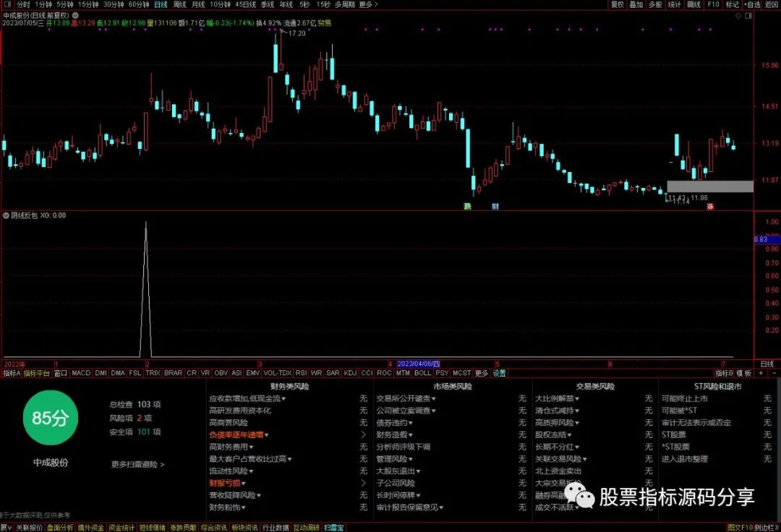Image resolution: width=781 pixels, height=532 pixels.
Task: Select the 多周期 view
Action: [345, 4]
